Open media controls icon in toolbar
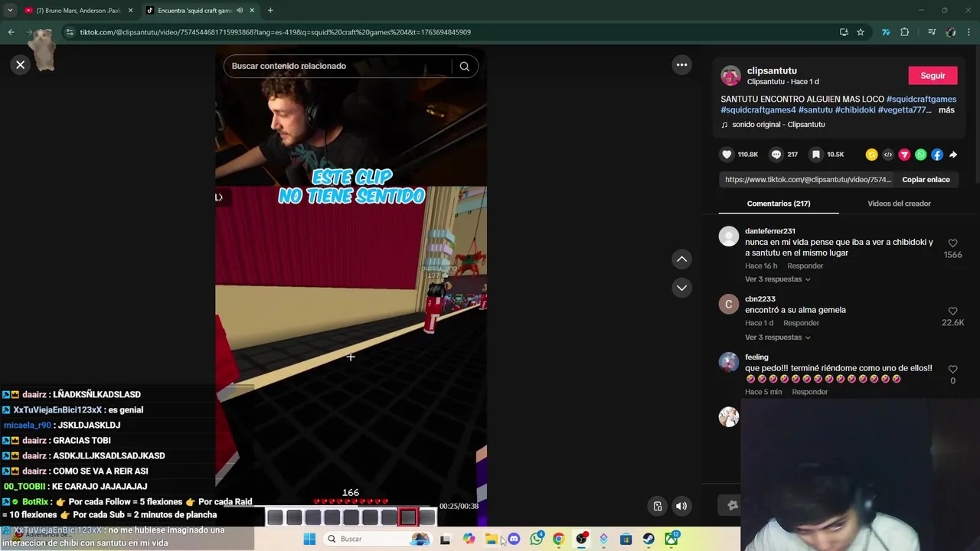Screen dimensions: 980x551 click(x=932, y=32)
